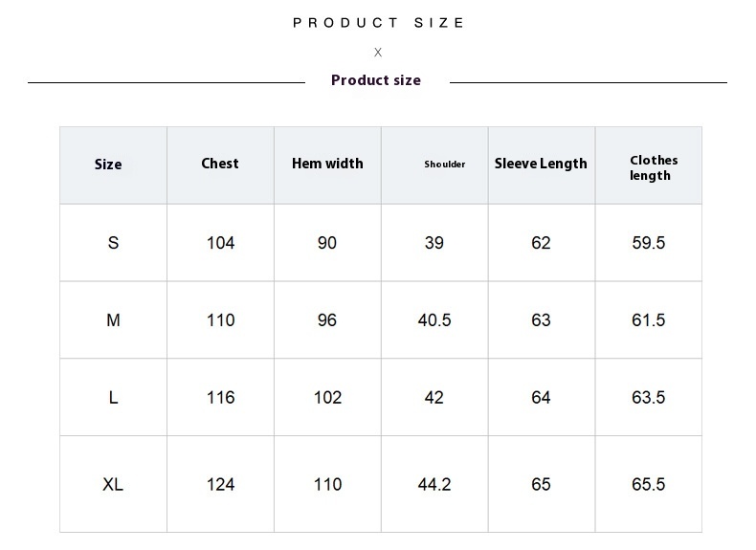This screenshot has width=756, height=550.
Task: Select the clothes length value 59.5
Action: pos(649,242)
